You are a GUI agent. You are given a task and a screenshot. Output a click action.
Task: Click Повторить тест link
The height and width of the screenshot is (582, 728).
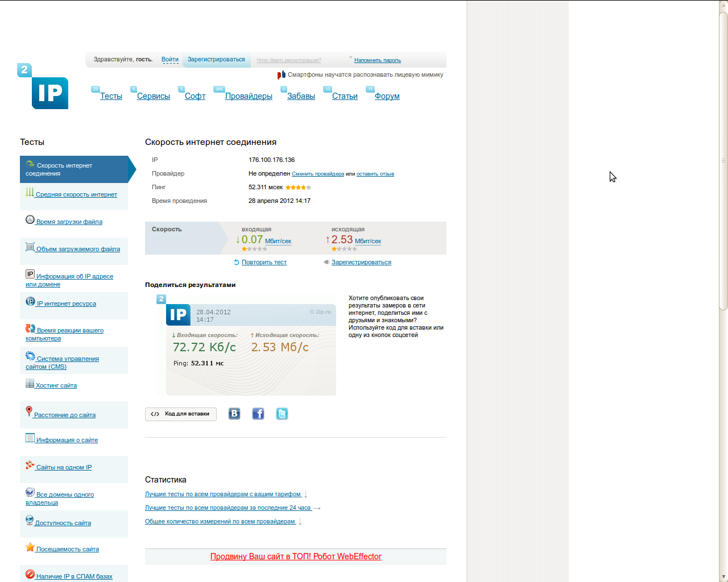(x=264, y=263)
